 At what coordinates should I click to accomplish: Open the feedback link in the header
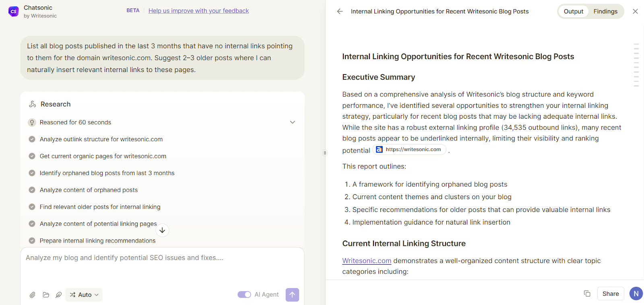click(198, 11)
